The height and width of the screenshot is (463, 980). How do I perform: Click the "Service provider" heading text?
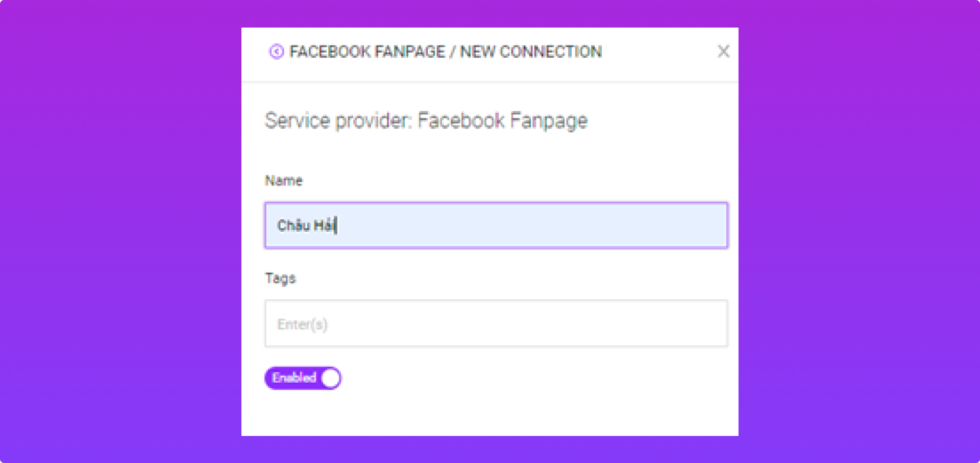click(x=337, y=121)
